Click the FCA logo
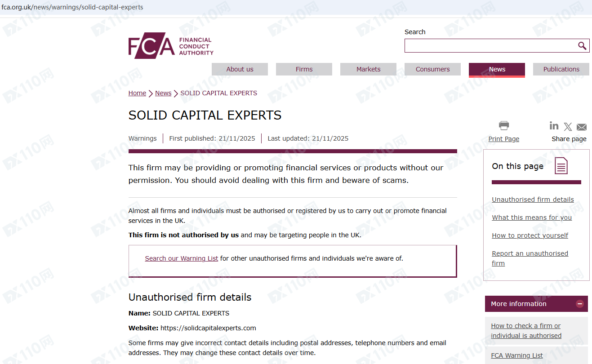Viewport: 592px width, 364px height. coord(171,46)
